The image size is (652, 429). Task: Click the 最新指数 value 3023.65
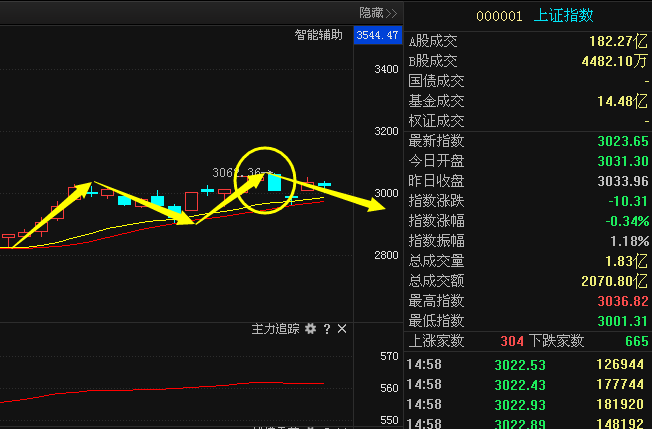click(623, 141)
